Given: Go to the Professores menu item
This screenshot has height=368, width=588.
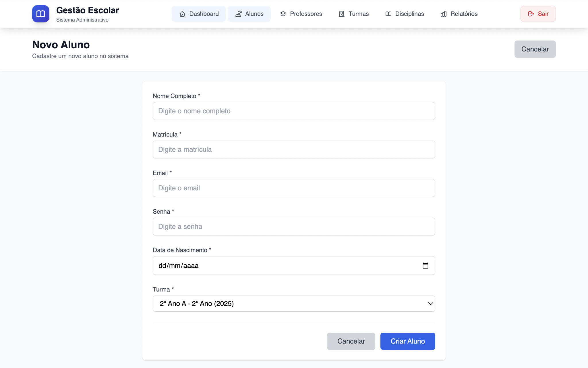Looking at the screenshot, I should [x=301, y=14].
